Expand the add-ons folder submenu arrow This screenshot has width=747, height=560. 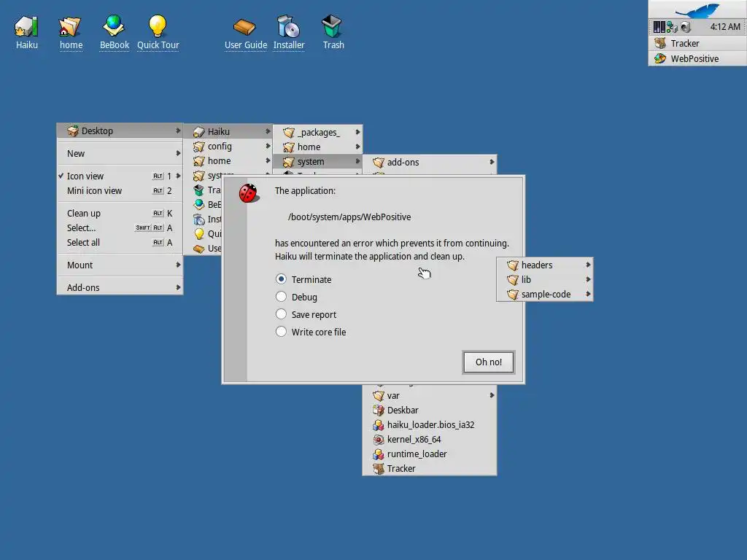492,162
